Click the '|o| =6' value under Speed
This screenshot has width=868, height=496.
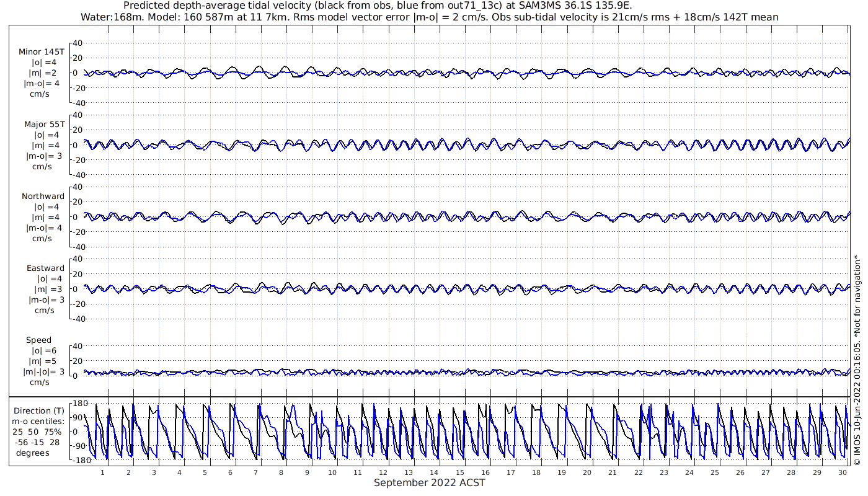(45, 350)
